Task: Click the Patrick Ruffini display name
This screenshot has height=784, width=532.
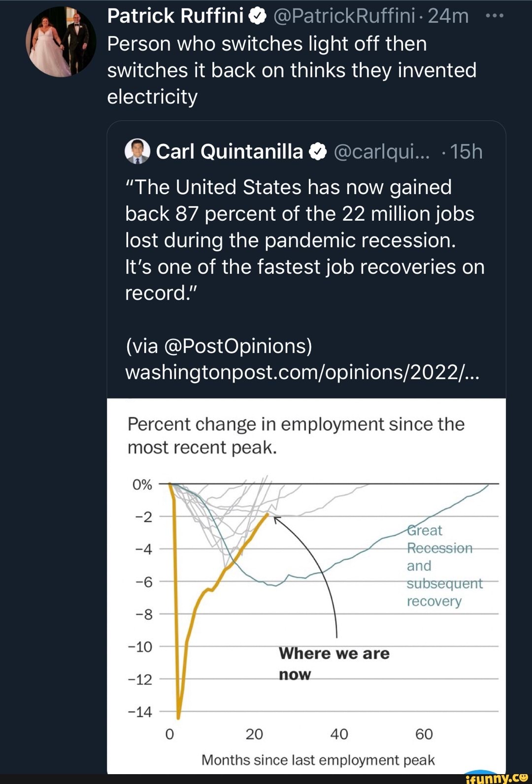Action: pos(175,16)
